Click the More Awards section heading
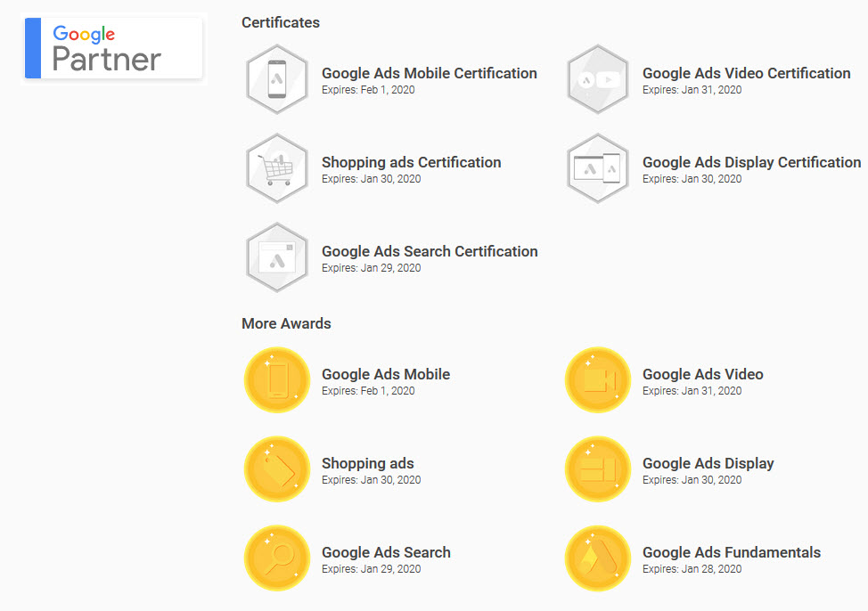 (286, 323)
